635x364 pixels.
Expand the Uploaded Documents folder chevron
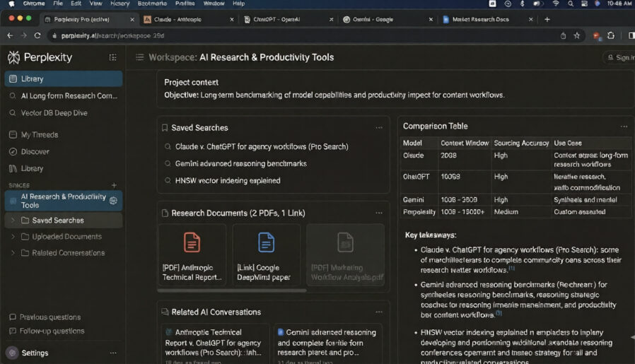(x=13, y=237)
